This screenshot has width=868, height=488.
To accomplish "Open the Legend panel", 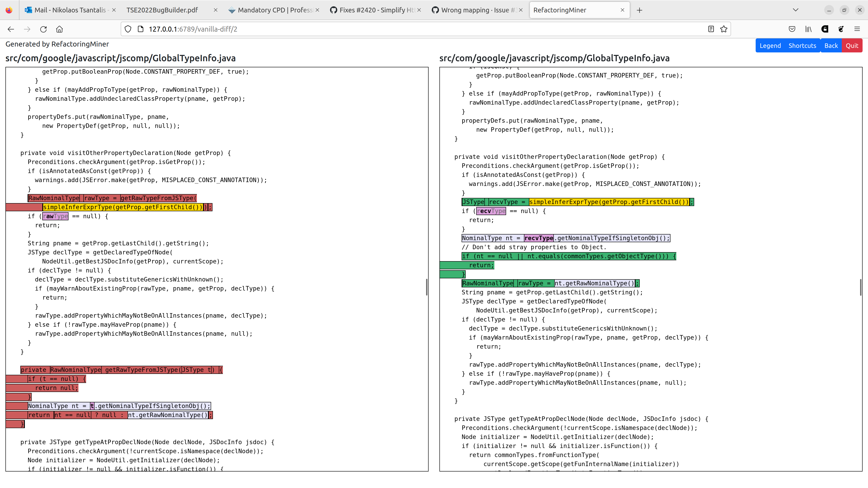I will [770, 45].
